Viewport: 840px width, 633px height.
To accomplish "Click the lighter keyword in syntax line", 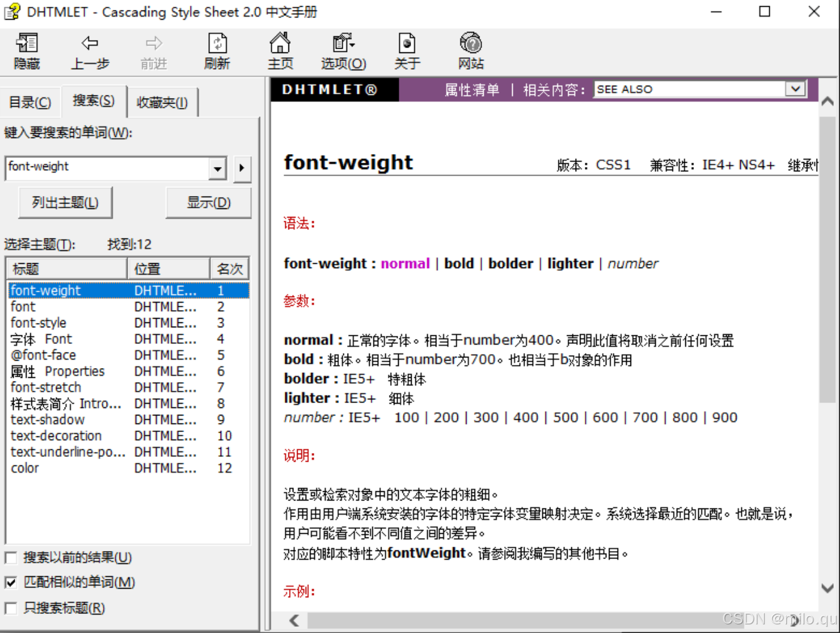I will 570,264.
